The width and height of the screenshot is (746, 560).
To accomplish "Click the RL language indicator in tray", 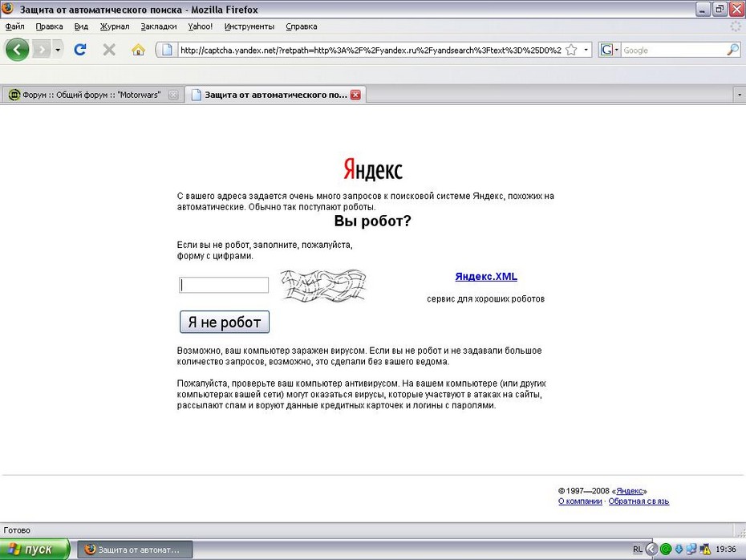I will point(638,550).
